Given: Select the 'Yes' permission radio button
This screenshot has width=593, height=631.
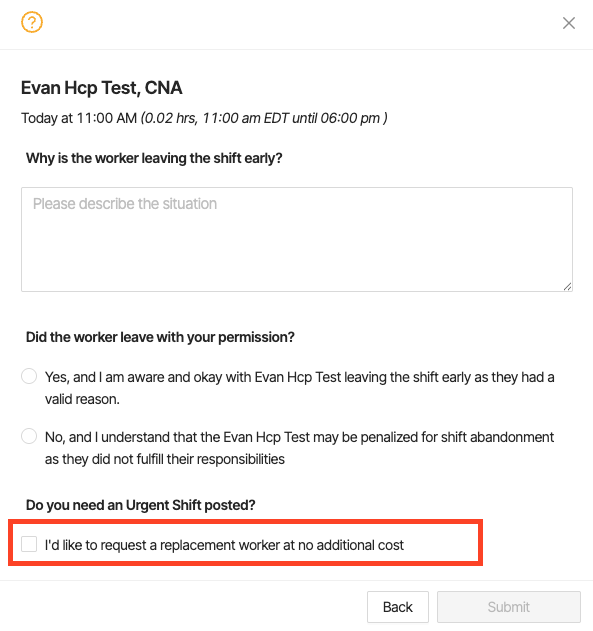Looking at the screenshot, I should tap(29, 376).
